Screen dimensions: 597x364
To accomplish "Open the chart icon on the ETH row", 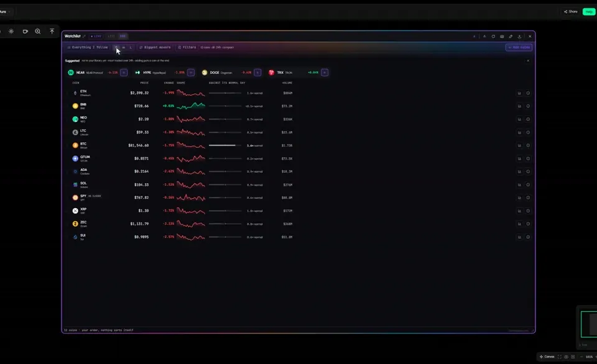I will (519, 93).
